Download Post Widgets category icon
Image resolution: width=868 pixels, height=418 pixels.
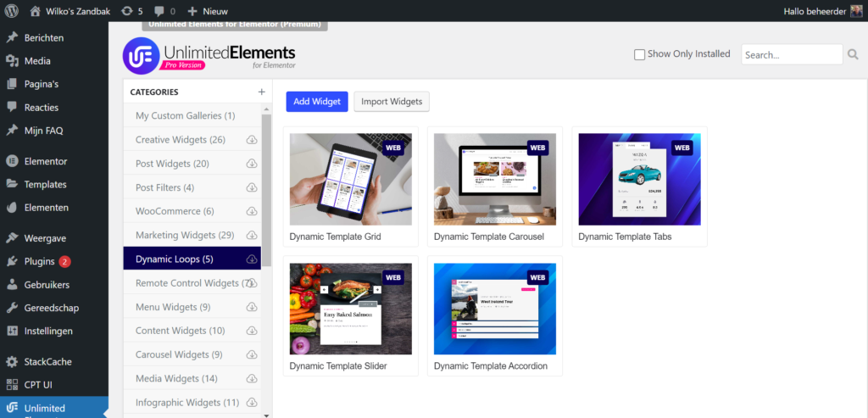point(252,164)
